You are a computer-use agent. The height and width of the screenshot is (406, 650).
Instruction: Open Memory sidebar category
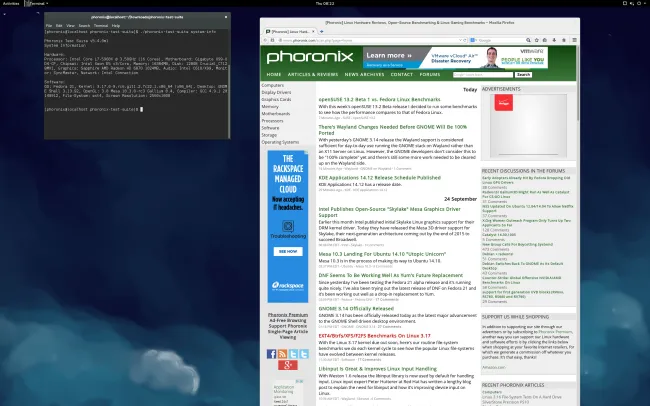pyautogui.click(x=270, y=107)
